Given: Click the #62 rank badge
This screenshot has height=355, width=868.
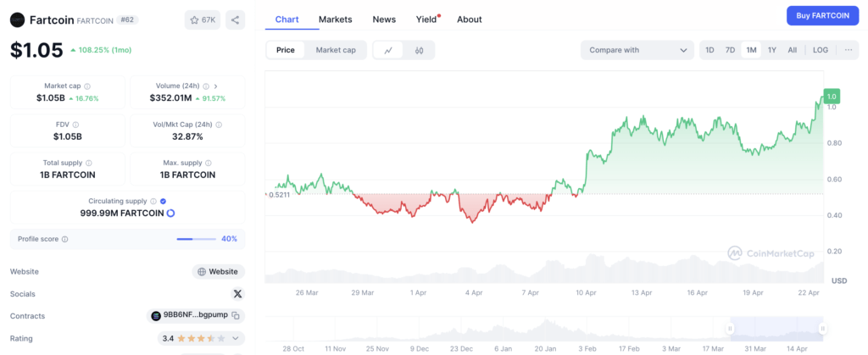Looking at the screenshot, I should tap(127, 19).
